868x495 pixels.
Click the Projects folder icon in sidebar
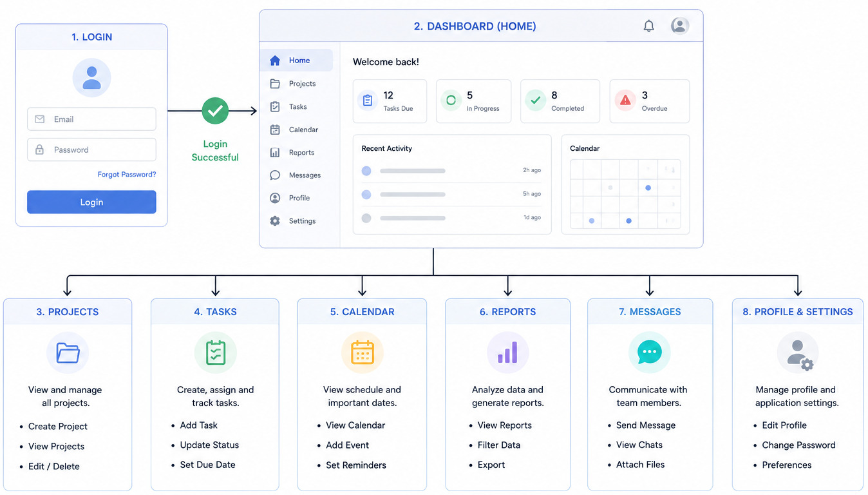[x=275, y=84]
